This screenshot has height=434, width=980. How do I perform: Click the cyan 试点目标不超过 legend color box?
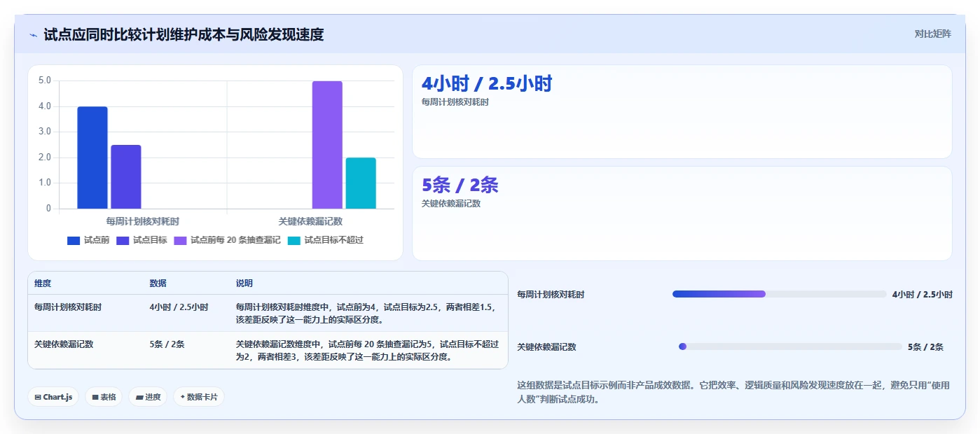[x=294, y=241]
